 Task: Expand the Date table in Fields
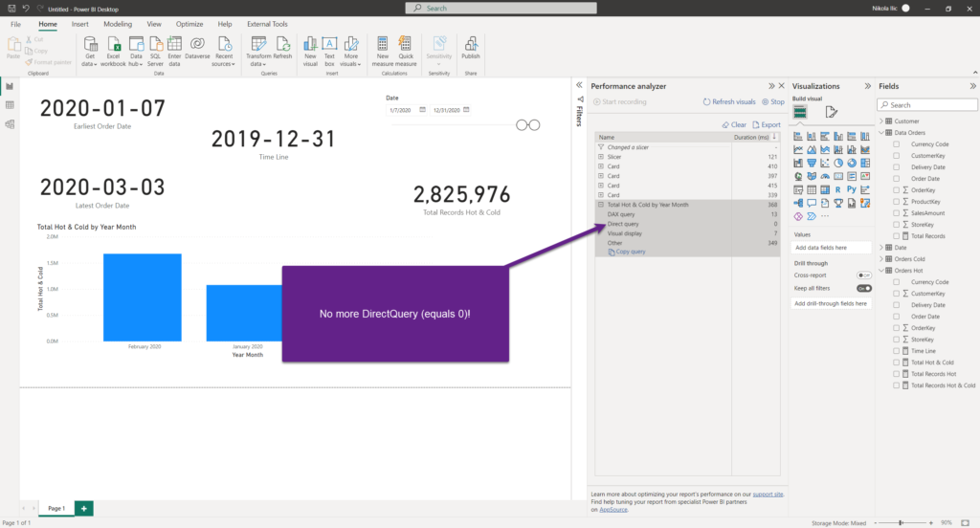click(x=881, y=248)
